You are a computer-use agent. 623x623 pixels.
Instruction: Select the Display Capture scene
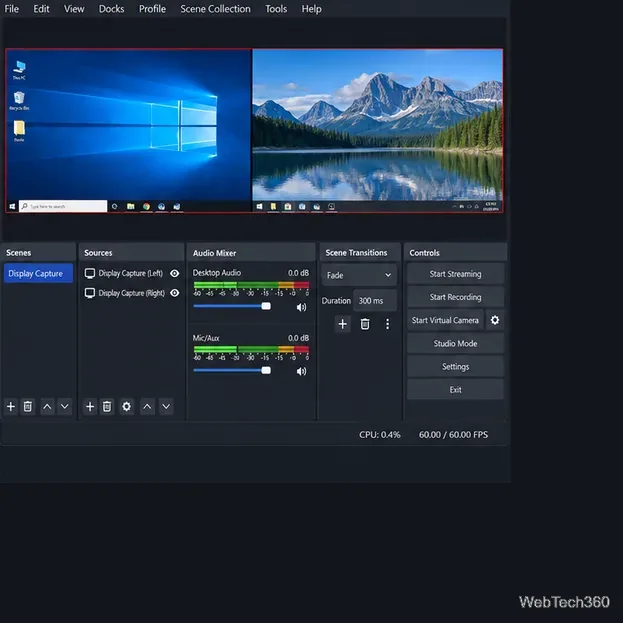tap(38, 273)
